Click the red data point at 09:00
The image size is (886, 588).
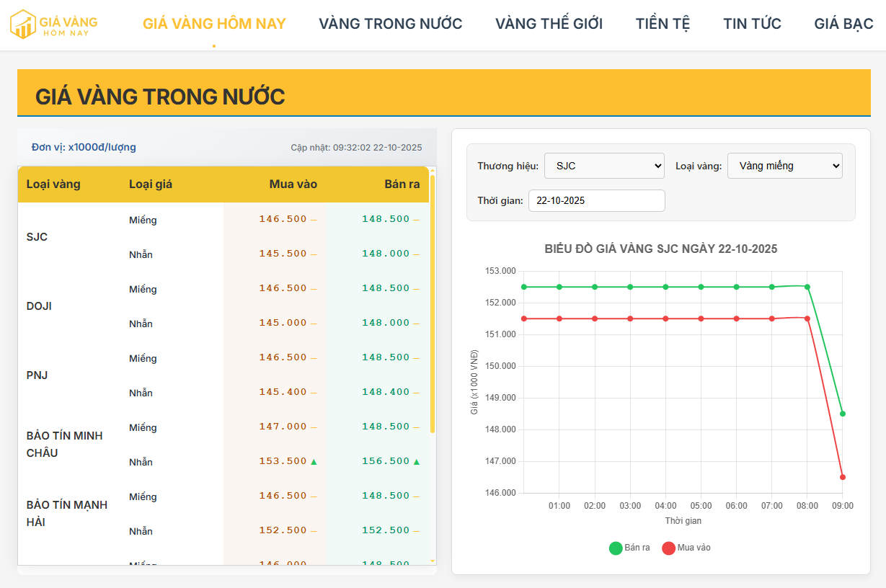(x=842, y=477)
